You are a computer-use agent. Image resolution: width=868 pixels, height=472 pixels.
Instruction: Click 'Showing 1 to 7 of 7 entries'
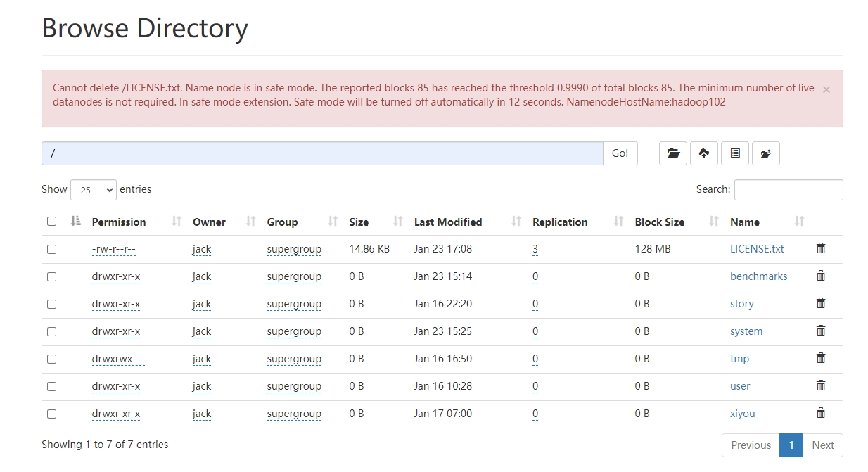(105, 445)
